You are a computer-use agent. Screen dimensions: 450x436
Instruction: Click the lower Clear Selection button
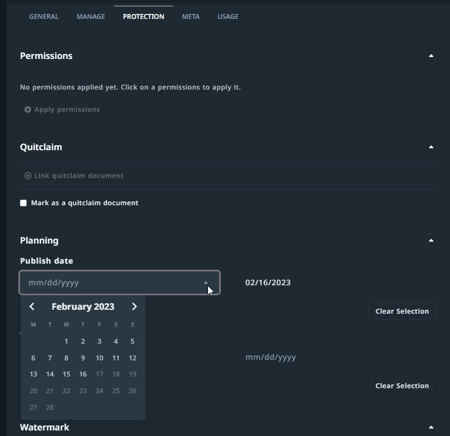click(402, 386)
